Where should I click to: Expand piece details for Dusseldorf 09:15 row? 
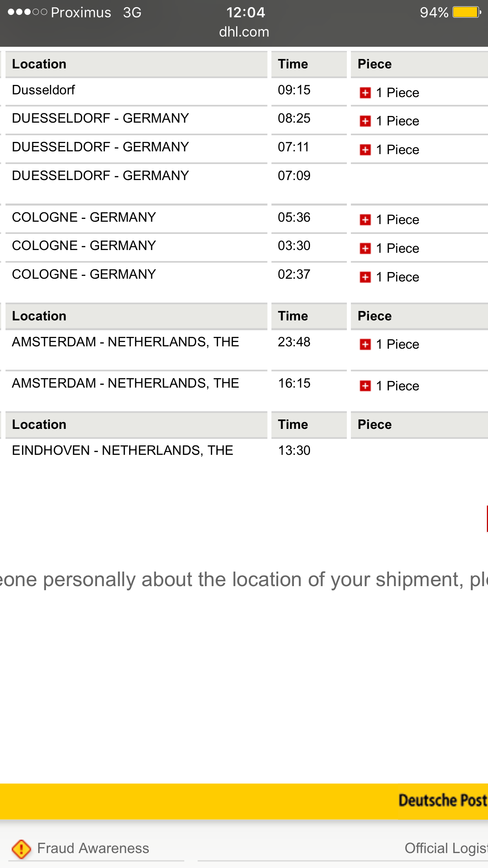click(x=365, y=93)
